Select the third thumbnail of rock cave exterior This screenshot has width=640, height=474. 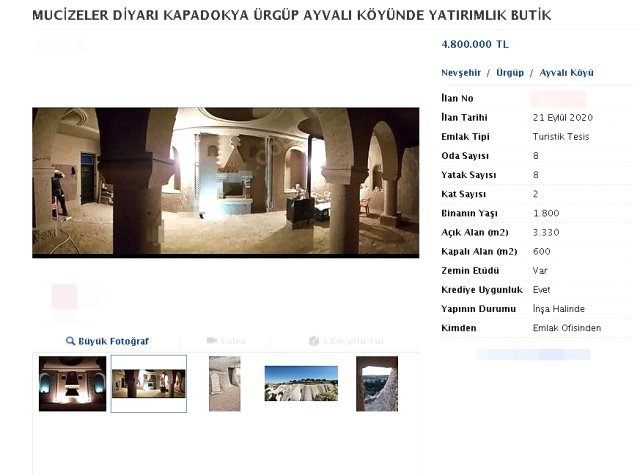tap(224, 384)
